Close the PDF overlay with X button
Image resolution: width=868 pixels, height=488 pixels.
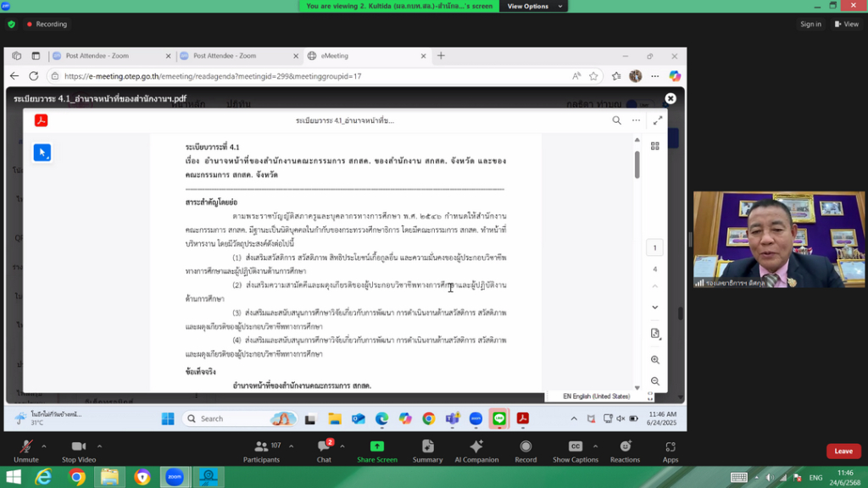click(670, 98)
